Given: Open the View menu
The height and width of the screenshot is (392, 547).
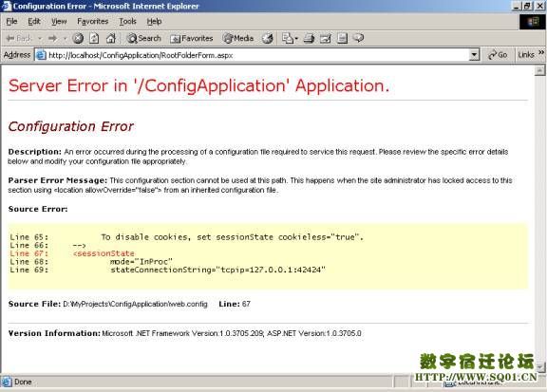Looking at the screenshot, I should coord(59,22).
